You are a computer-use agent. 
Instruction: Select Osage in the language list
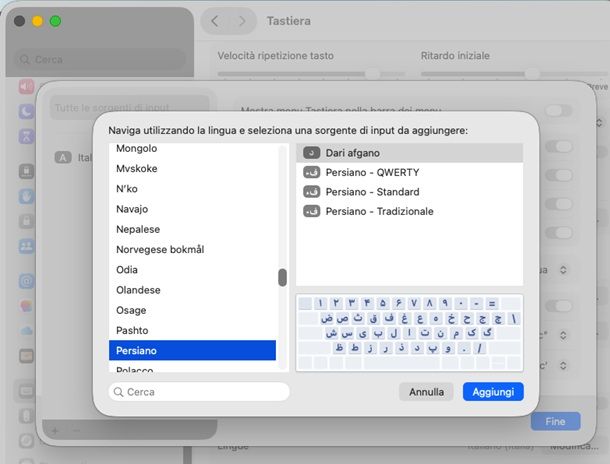click(193, 310)
